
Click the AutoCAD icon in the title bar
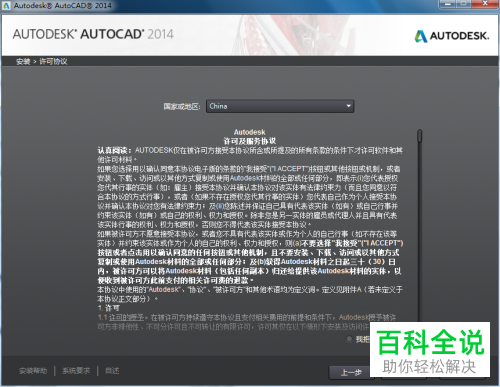tap(7, 5)
